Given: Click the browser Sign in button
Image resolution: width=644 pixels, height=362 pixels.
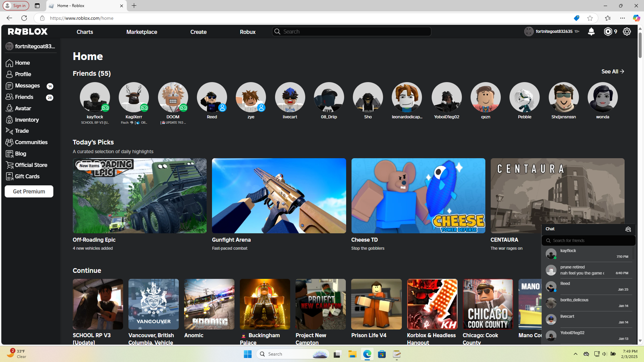Looking at the screenshot, I should tap(16, 6).
